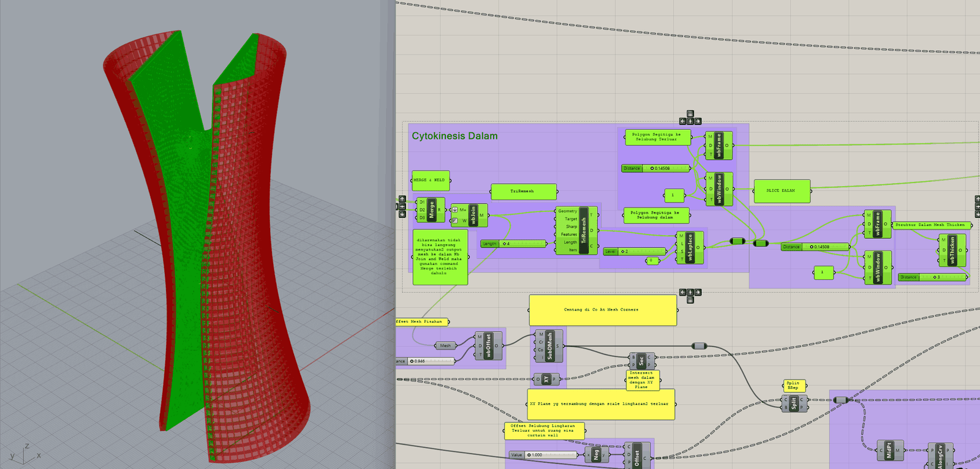Screen dimensions: 980x469
Task: Select the wbJoin component
Action: pyautogui.click(x=473, y=216)
